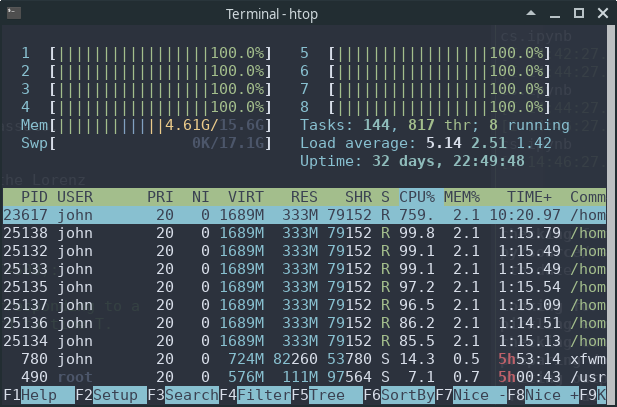This screenshot has height=407, width=617.
Task: Click the TIME+ value 5h00:43
Action: (x=529, y=377)
